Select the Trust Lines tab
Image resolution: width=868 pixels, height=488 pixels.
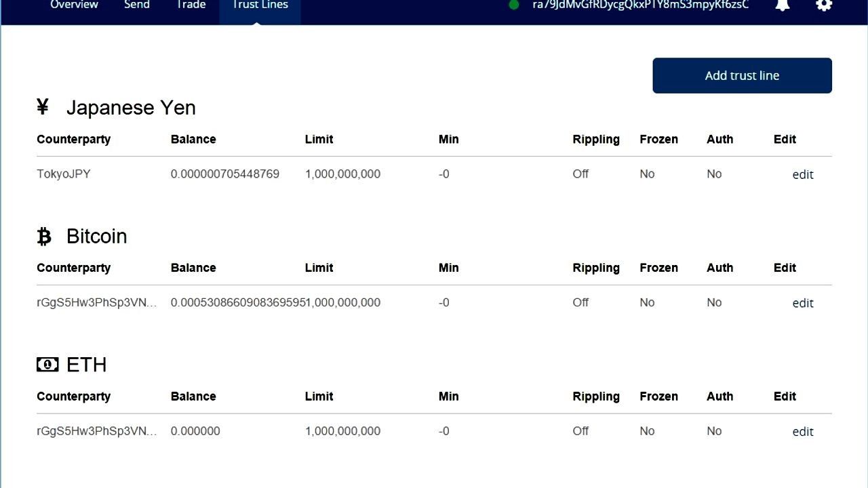[260, 5]
